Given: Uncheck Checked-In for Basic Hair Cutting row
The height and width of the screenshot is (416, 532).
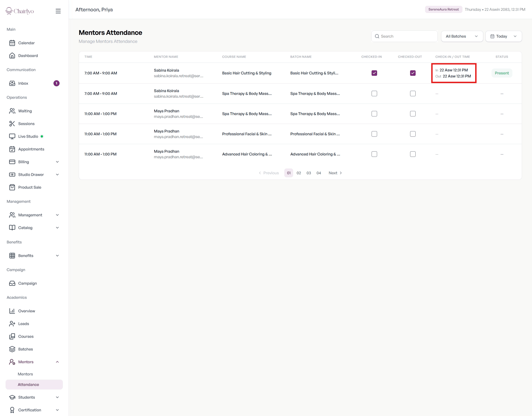Looking at the screenshot, I should 374,73.
